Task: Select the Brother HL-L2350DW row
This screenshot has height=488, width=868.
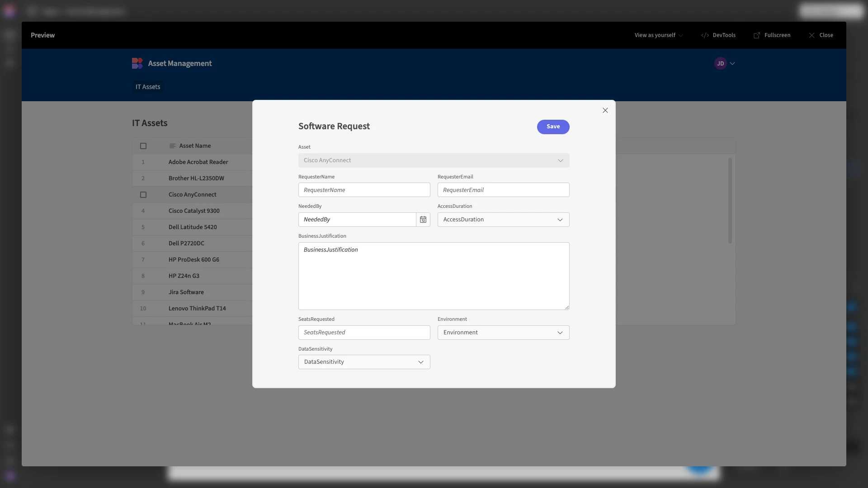Action: (193, 178)
